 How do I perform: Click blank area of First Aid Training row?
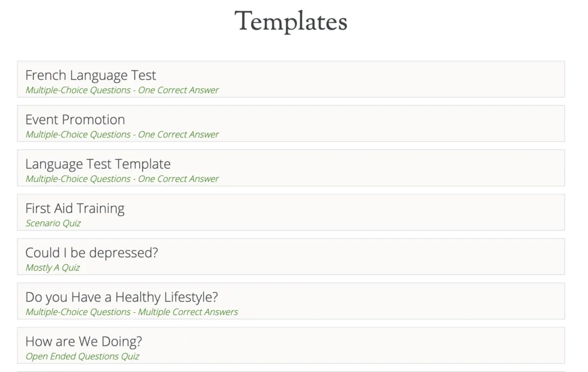[x=392, y=212]
